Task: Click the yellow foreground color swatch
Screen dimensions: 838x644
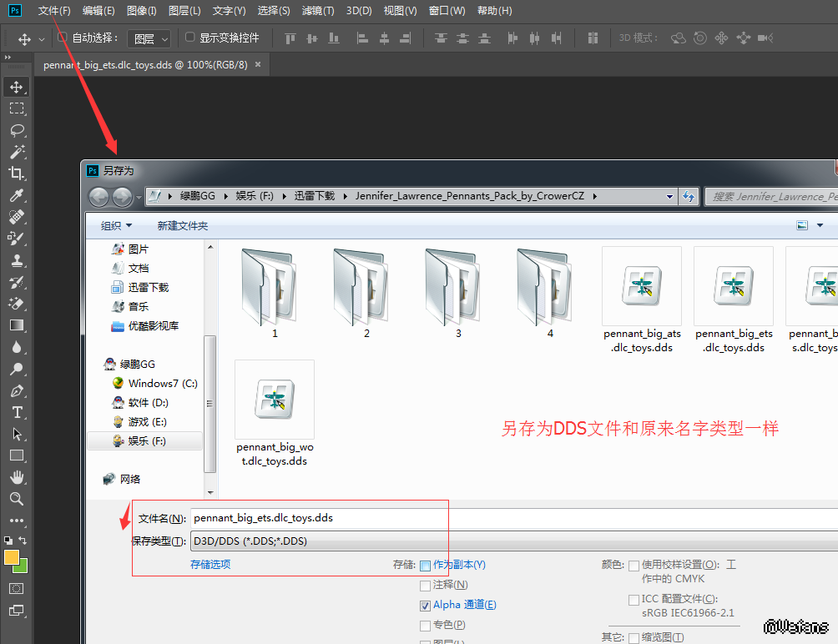Action: 12,557
